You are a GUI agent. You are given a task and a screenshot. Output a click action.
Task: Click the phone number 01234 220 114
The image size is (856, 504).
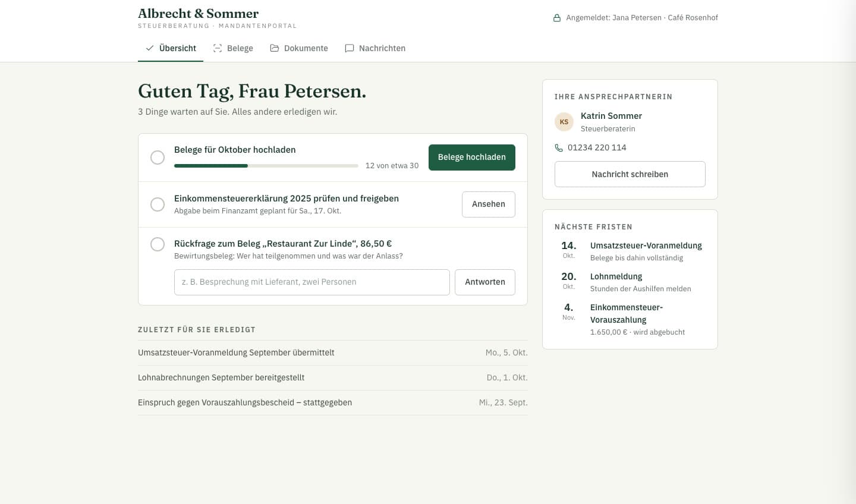tap(597, 147)
